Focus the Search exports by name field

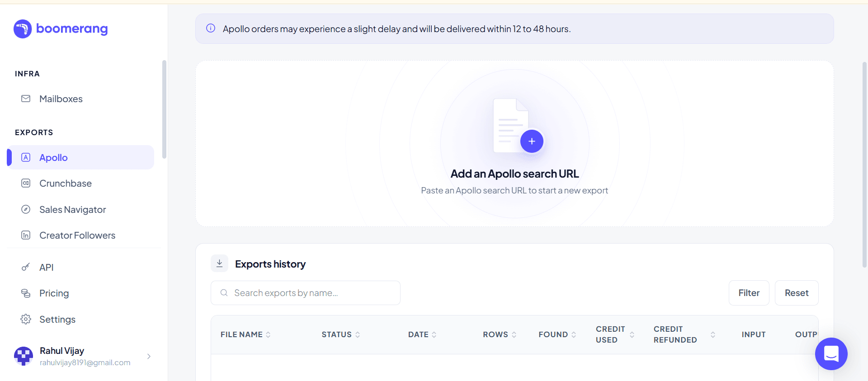coord(306,293)
